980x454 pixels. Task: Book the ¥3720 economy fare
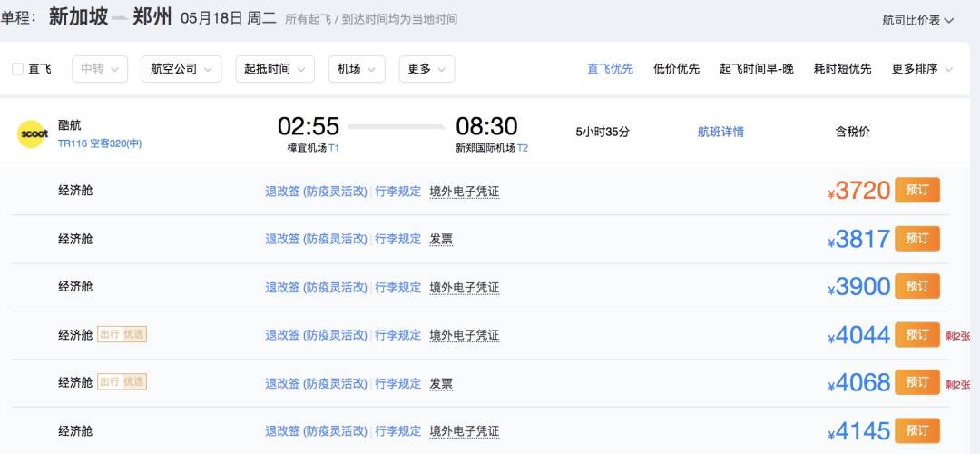coord(916,191)
